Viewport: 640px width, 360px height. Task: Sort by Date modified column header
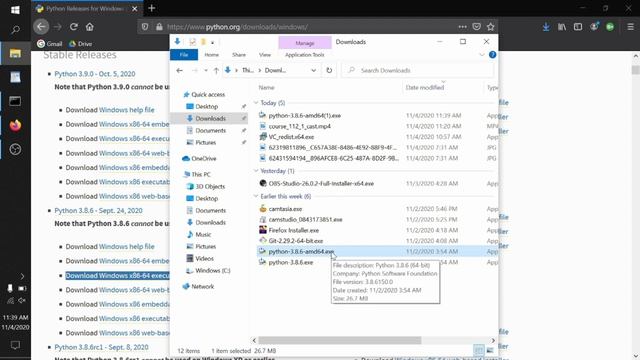pos(424,87)
